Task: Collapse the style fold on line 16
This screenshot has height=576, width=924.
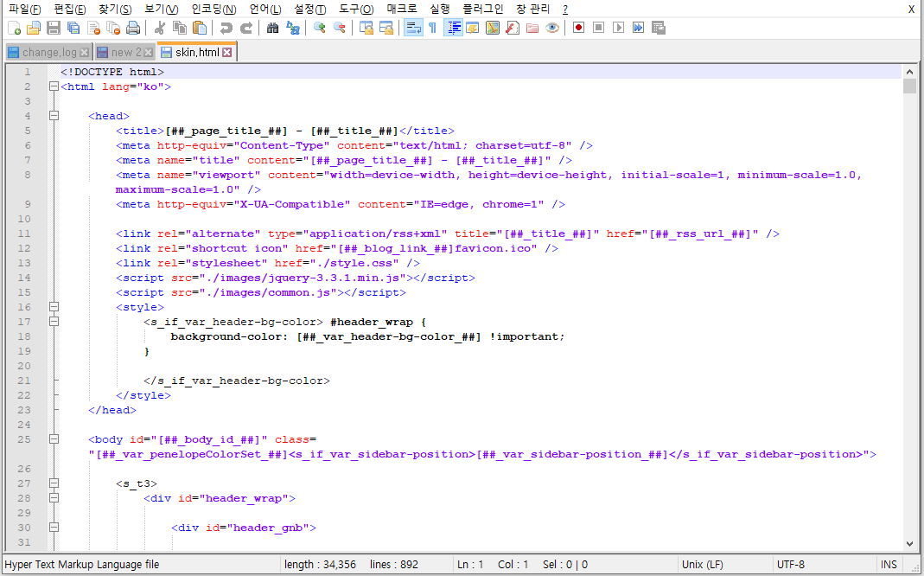Action: point(54,306)
